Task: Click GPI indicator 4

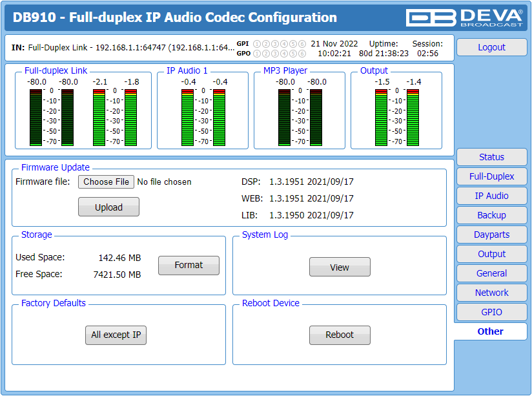Action: tap(284, 44)
